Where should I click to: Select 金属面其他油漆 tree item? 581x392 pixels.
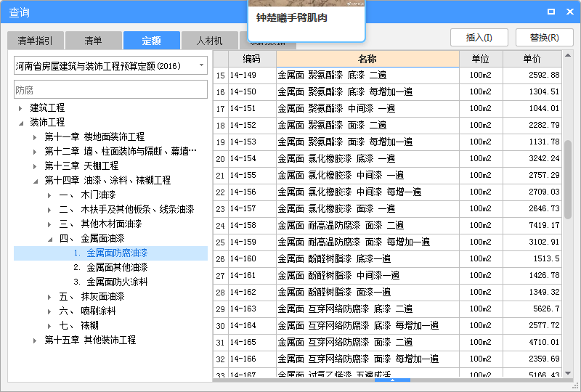[x=110, y=268]
